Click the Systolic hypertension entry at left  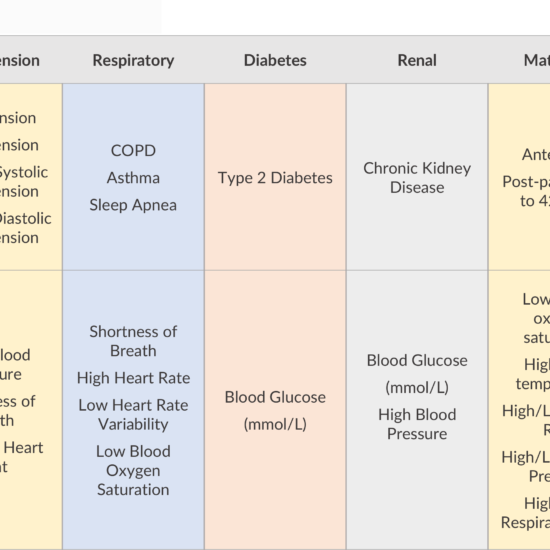coord(24,182)
